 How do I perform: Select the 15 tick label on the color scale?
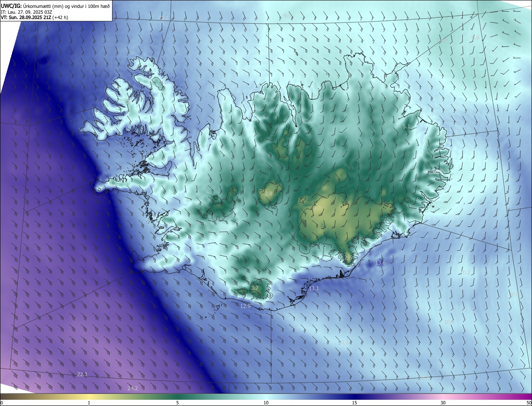[355, 403]
